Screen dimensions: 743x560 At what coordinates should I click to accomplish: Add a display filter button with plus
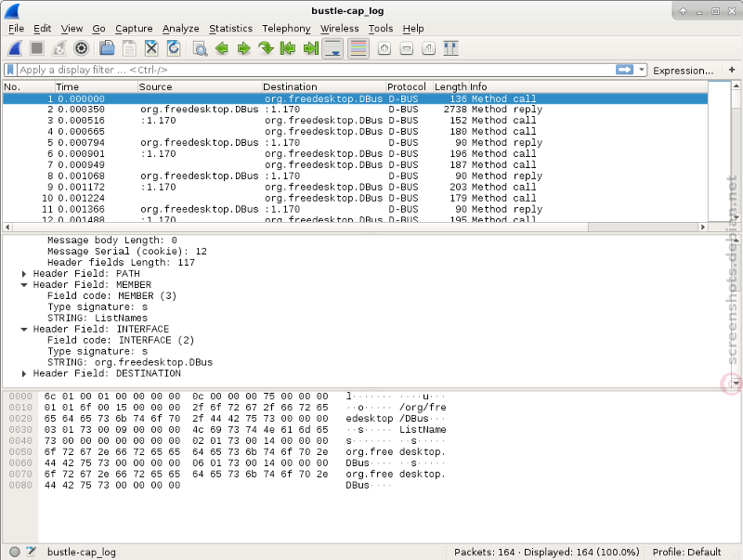click(x=732, y=70)
